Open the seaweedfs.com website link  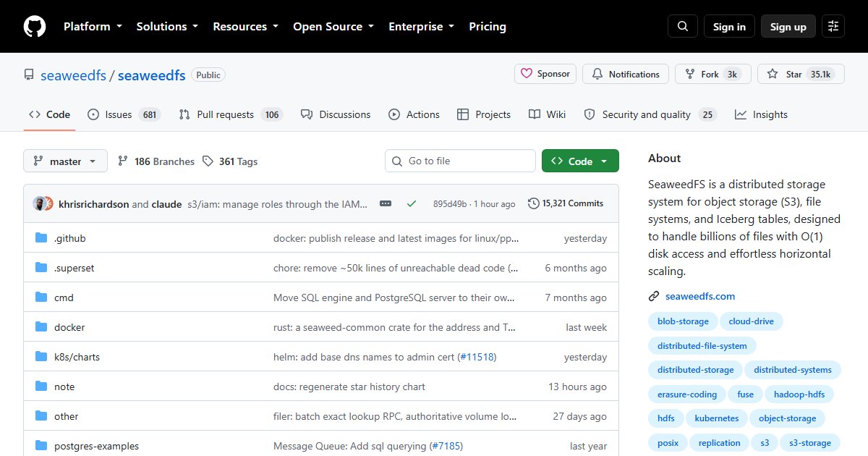click(x=700, y=296)
